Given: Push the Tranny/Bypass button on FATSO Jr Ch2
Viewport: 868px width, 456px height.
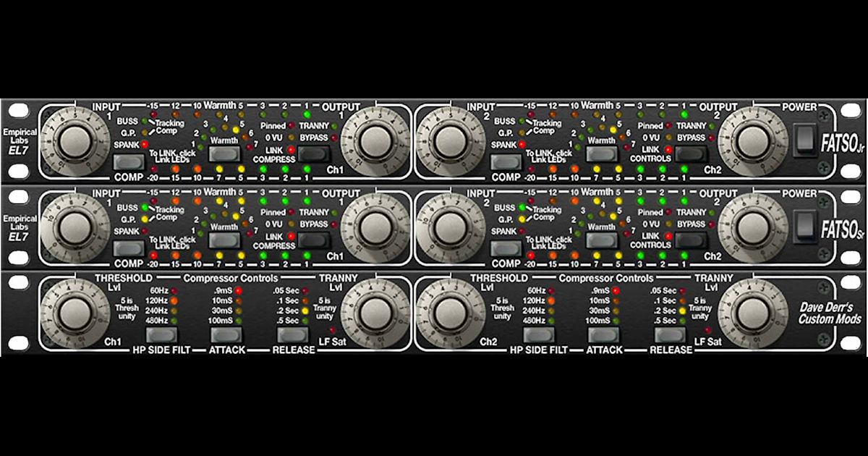Looking at the screenshot, I should pos(691,153).
